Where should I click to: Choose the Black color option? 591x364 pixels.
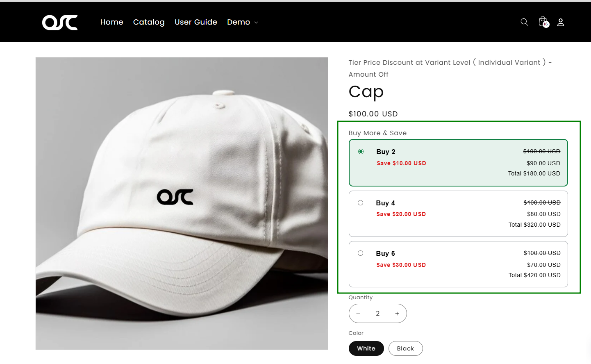tap(405, 348)
